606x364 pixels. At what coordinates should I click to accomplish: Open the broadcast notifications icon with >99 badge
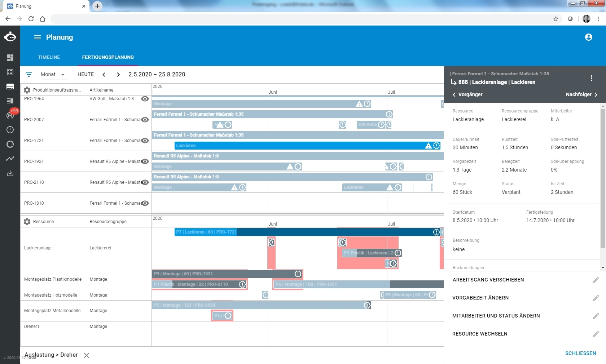point(10,115)
